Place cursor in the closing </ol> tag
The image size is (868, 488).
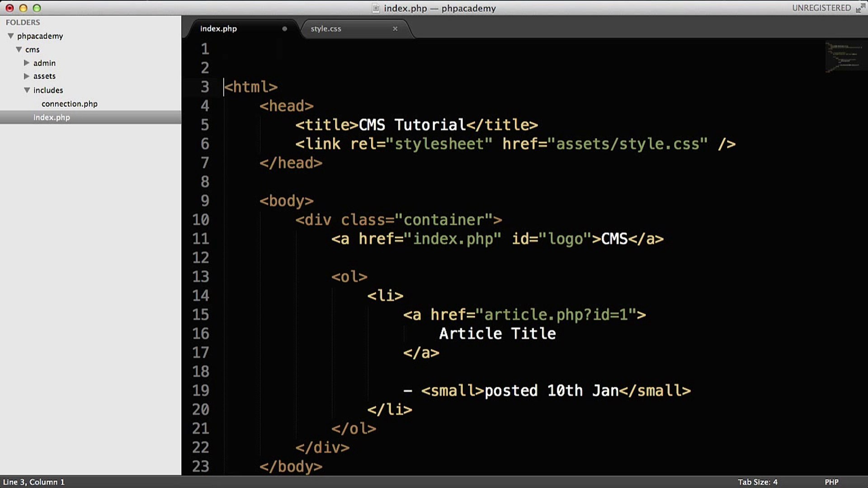coord(354,428)
